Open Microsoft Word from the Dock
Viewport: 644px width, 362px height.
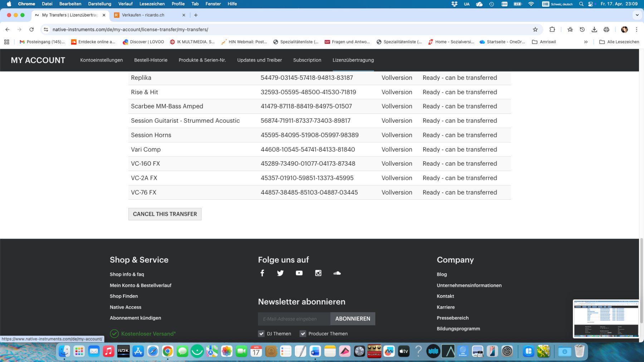pos(315,351)
